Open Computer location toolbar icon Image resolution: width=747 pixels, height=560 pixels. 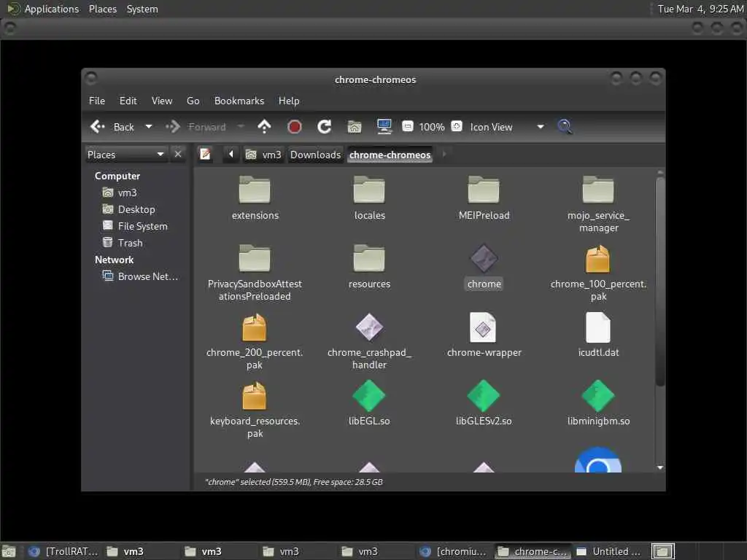(384, 127)
